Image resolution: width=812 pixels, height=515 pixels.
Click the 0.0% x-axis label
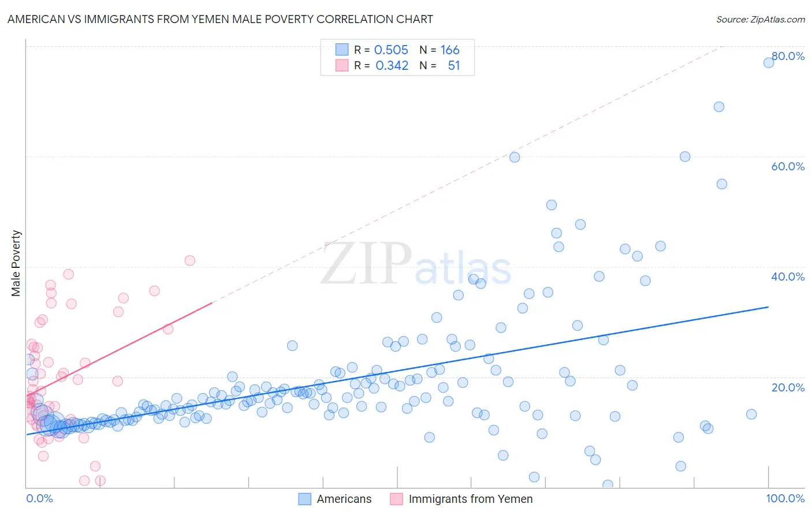tap(39, 498)
